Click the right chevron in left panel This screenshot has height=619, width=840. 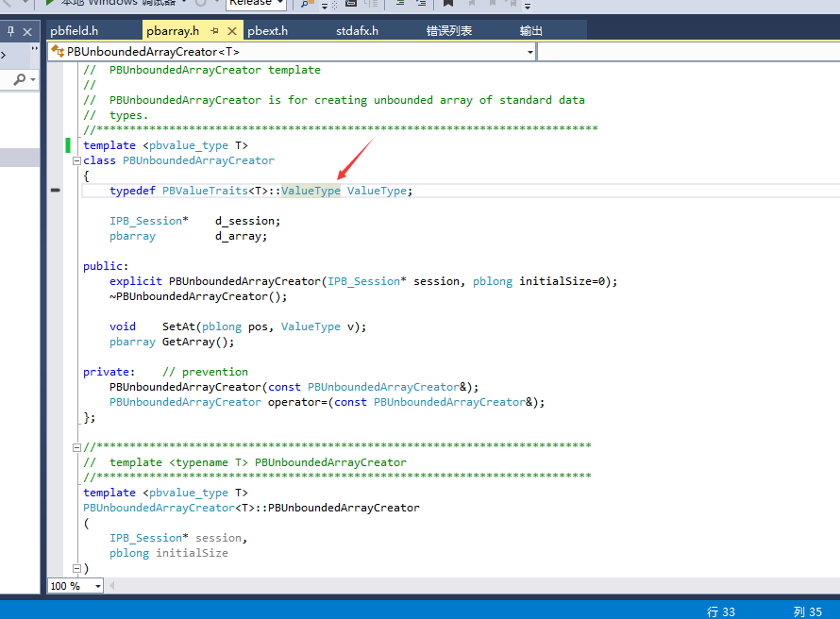pyautogui.click(x=4, y=55)
